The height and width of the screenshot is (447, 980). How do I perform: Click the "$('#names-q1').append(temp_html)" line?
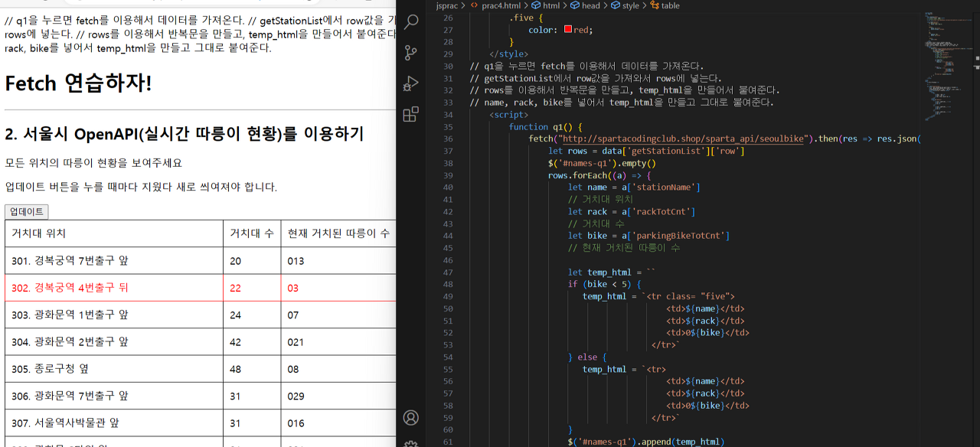pos(645,442)
